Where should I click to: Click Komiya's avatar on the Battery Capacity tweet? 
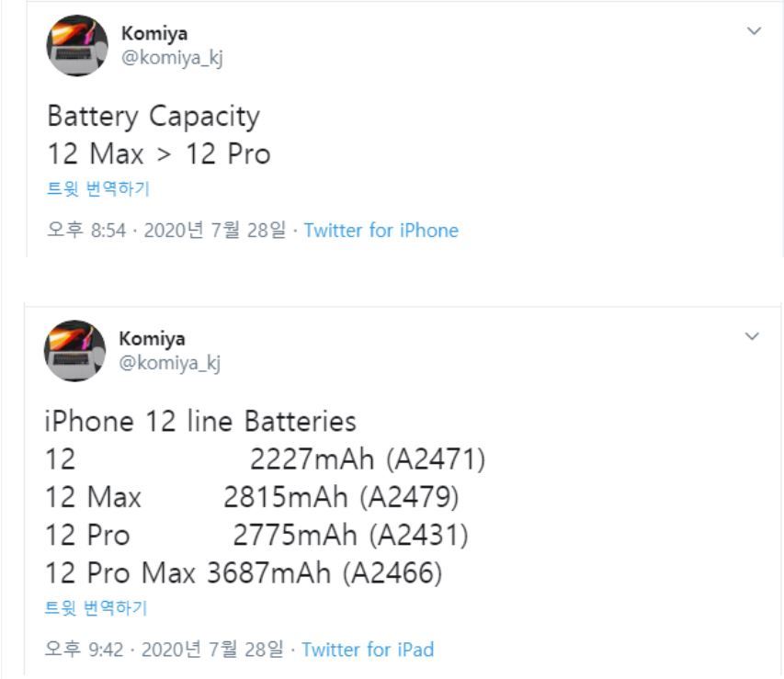coord(76,45)
